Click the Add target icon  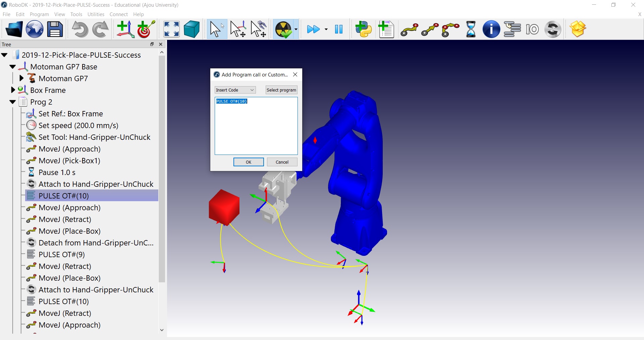click(x=146, y=30)
